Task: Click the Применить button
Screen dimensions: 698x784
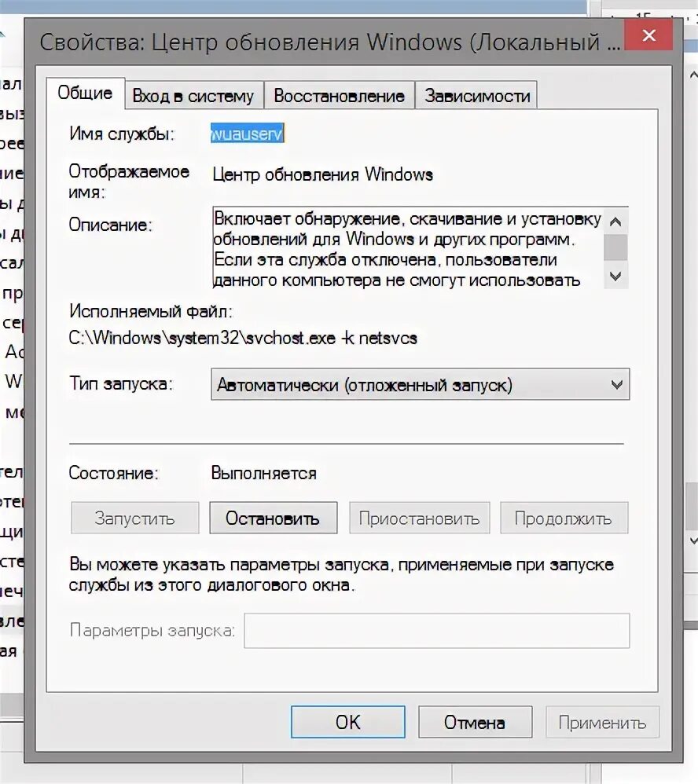Action: pyautogui.click(x=602, y=722)
